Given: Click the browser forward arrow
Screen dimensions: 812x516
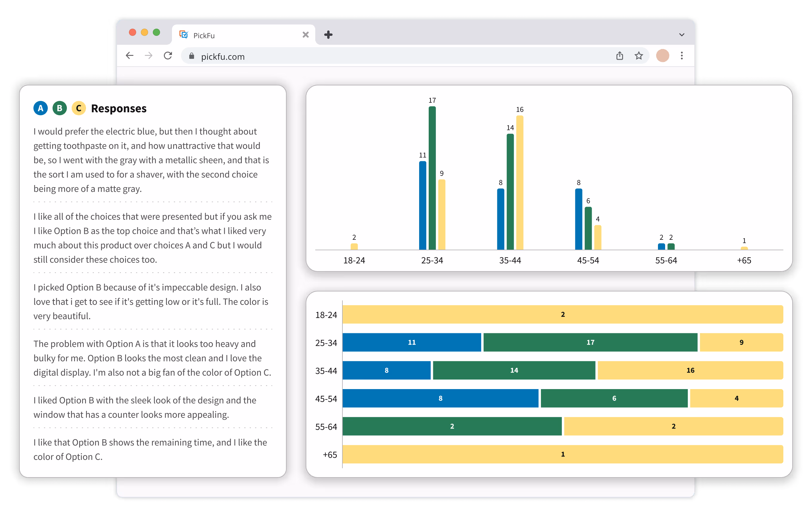Looking at the screenshot, I should click(149, 56).
